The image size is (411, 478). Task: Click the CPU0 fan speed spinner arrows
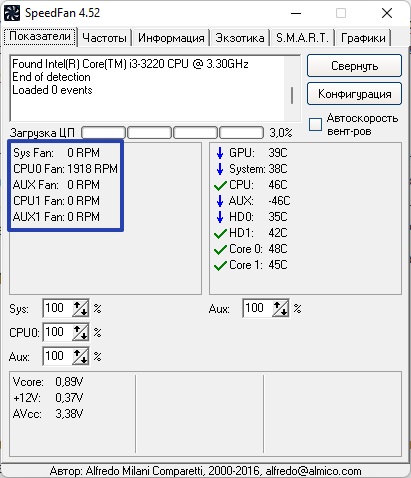[x=80, y=332]
